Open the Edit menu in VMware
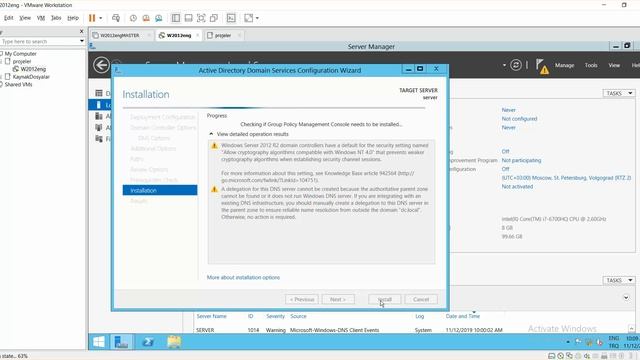The height and width of the screenshot is (360, 640). pos(9,18)
